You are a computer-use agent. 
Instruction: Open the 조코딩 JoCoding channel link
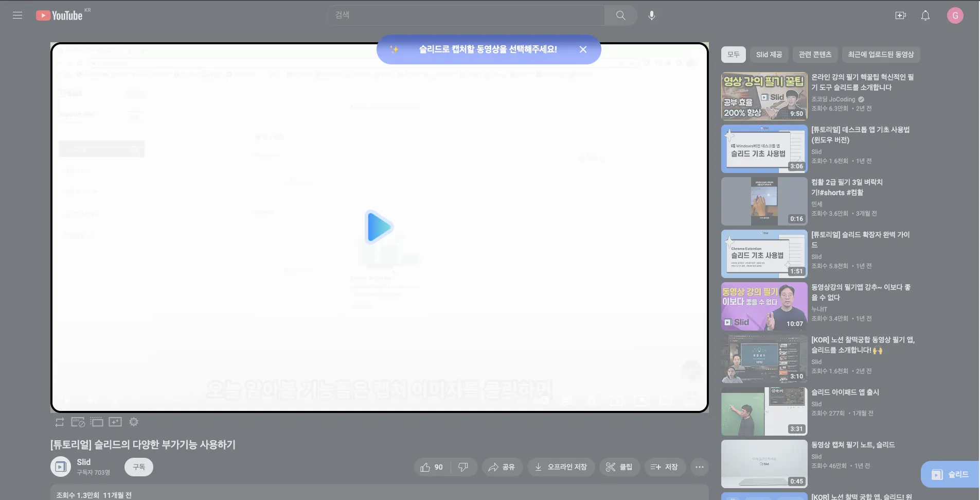coord(833,99)
